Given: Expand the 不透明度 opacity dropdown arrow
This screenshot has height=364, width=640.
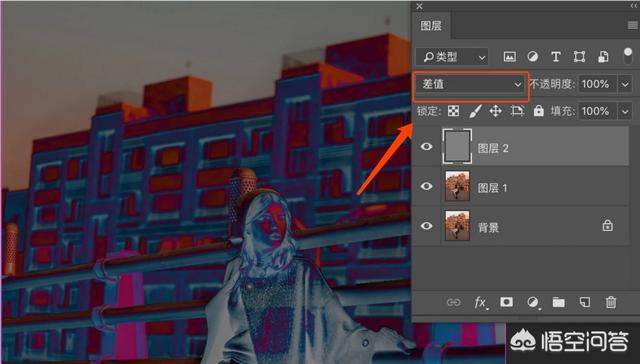Looking at the screenshot, I should coord(625,84).
